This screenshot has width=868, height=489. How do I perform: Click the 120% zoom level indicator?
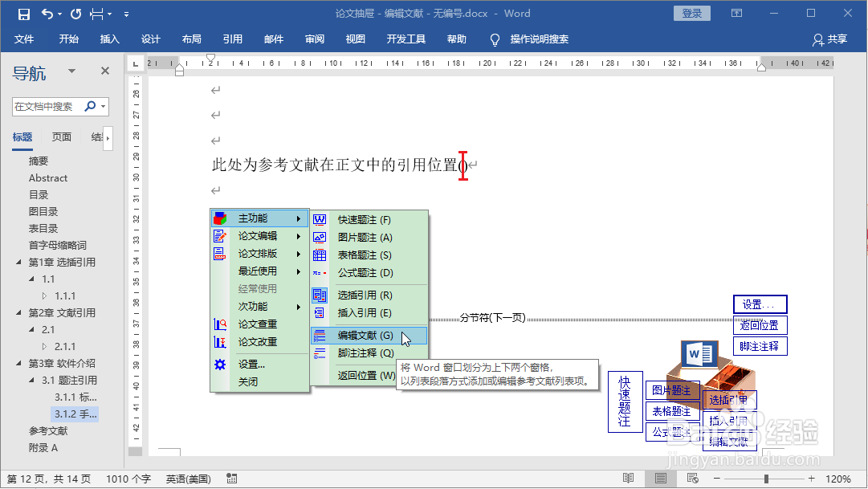(838, 479)
